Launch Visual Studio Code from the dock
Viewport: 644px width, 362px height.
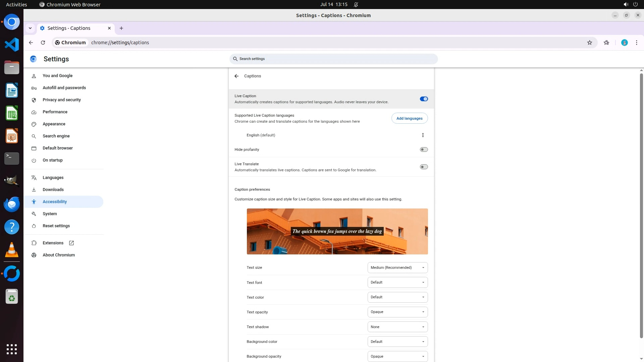click(x=12, y=45)
